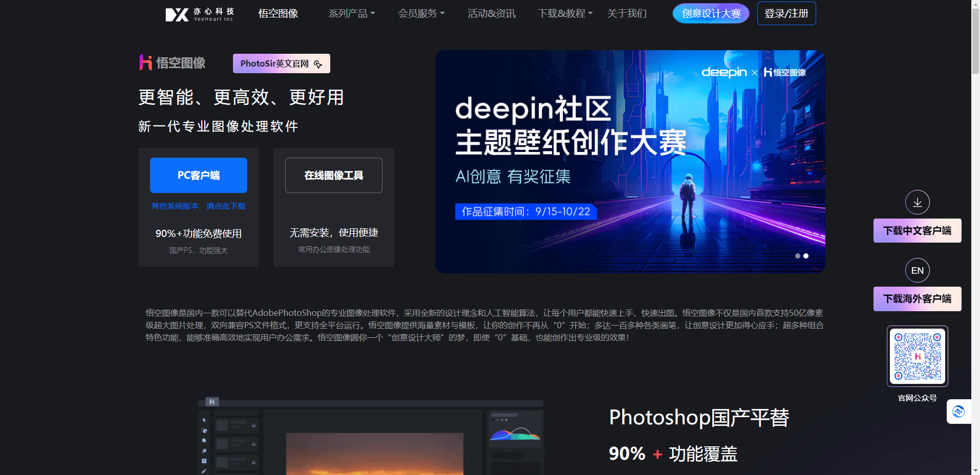Click the download arrow circle icon

[917, 202]
